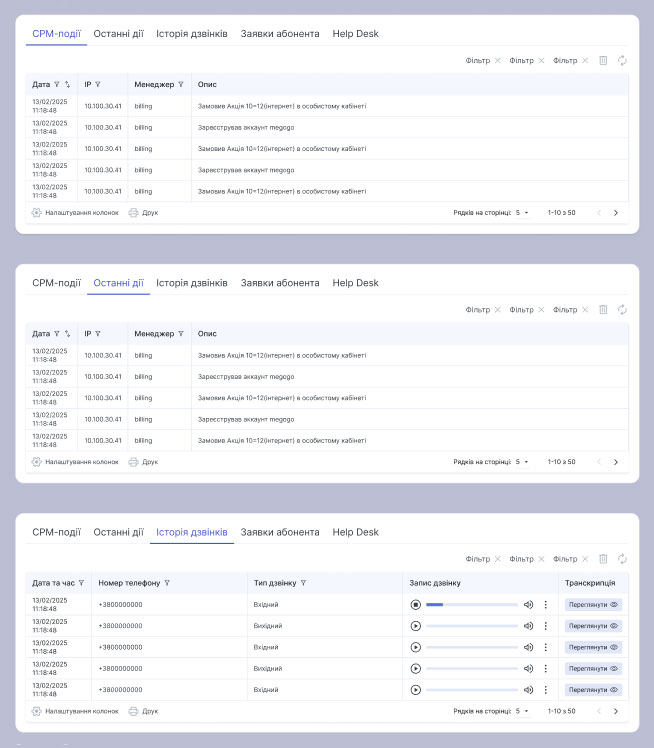Viewport: 654px width, 748px height.
Task: Click filter icon on Тип дзвінка column
Action: [303, 583]
